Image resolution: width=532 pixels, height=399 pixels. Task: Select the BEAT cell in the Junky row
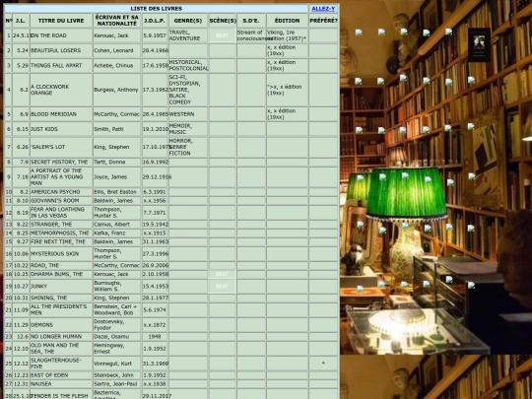[223, 286]
